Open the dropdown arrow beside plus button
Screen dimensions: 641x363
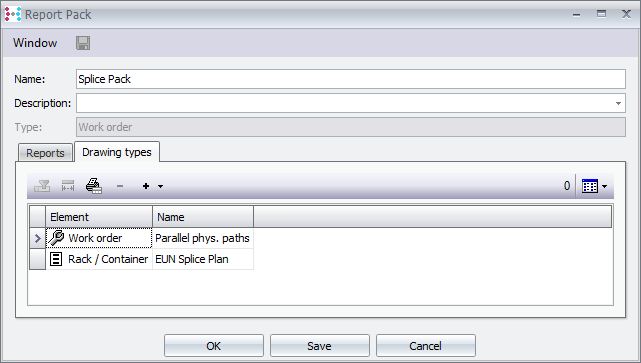tap(161, 186)
